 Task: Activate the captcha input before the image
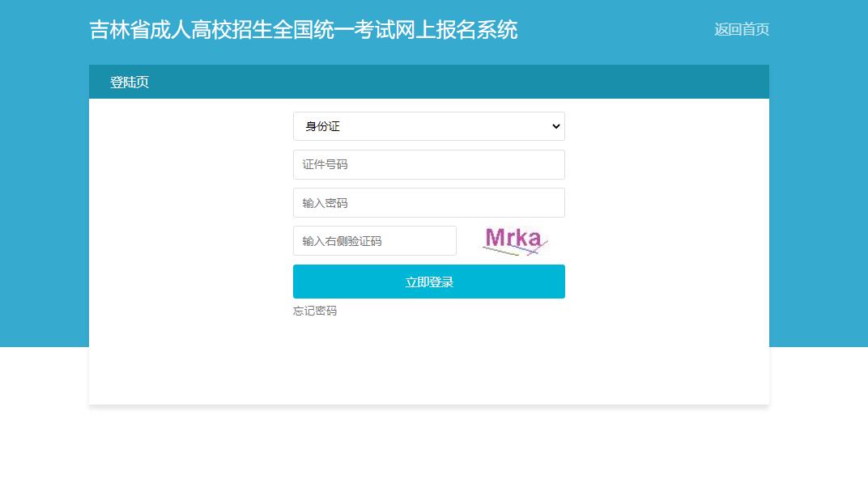coord(374,240)
